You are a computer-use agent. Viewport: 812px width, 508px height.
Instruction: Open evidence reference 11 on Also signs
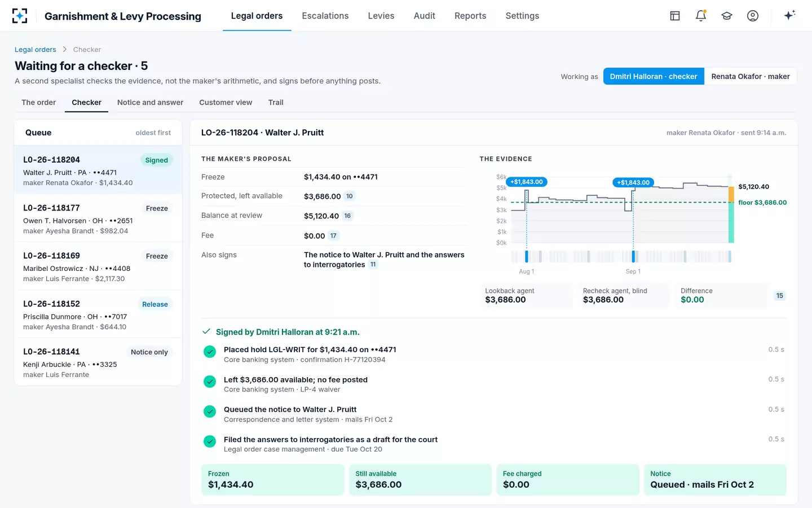pyautogui.click(x=373, y=264)
